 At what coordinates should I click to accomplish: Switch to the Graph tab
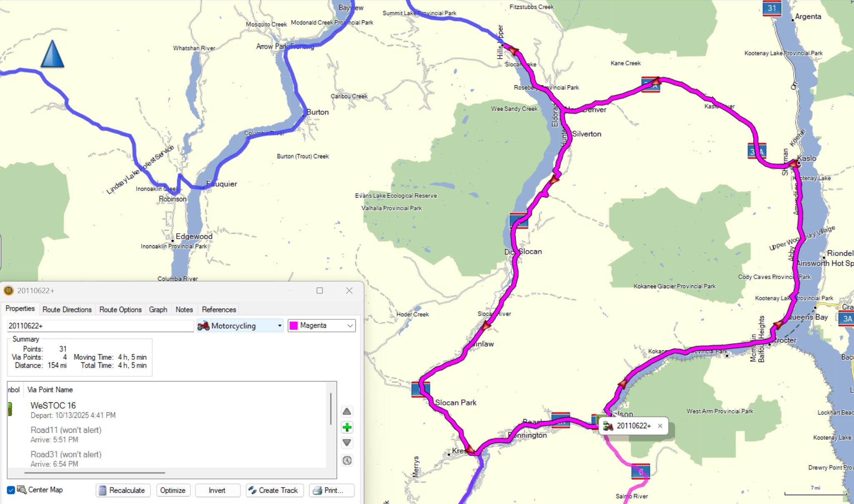pyautogui.click(x=158, y=309)
